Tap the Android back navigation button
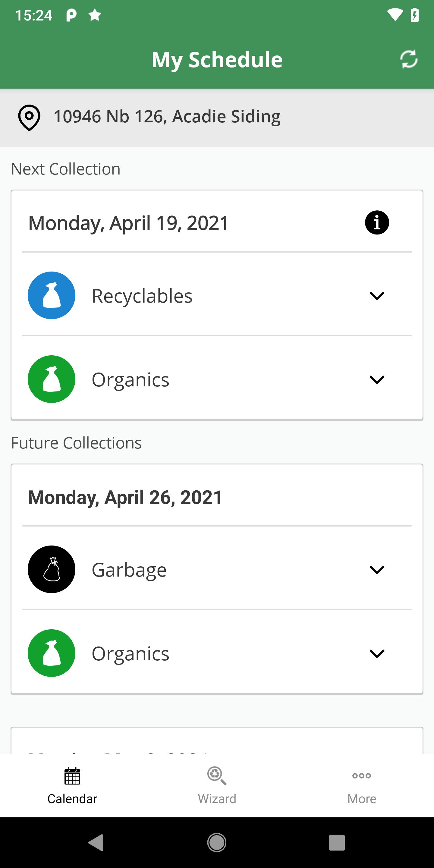 [x=96, y=843]
